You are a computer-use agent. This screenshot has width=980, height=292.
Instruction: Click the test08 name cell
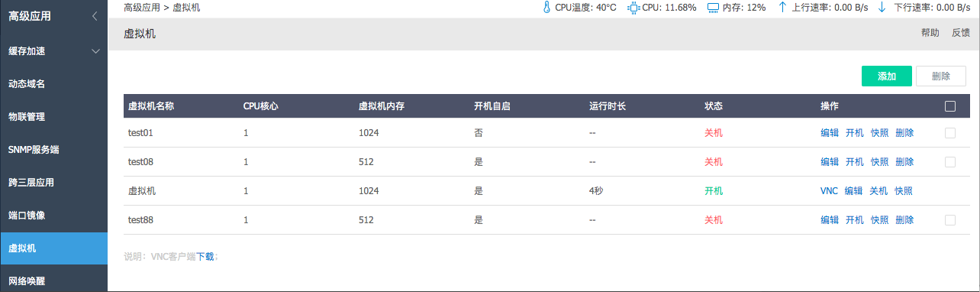pyautogui.click(x=141, y=162)
